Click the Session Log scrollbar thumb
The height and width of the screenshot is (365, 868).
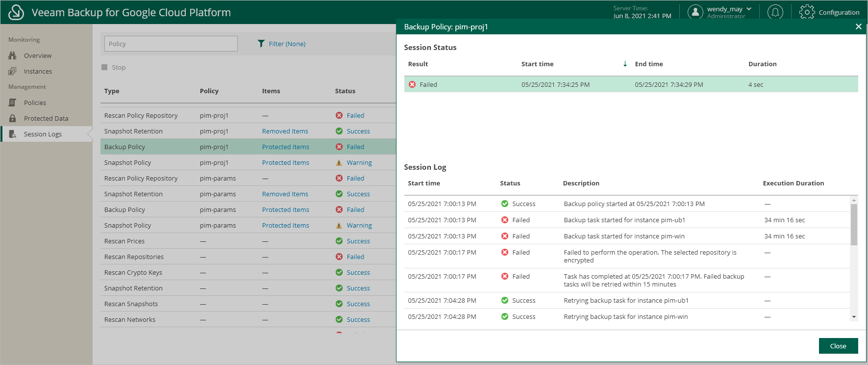854,224
